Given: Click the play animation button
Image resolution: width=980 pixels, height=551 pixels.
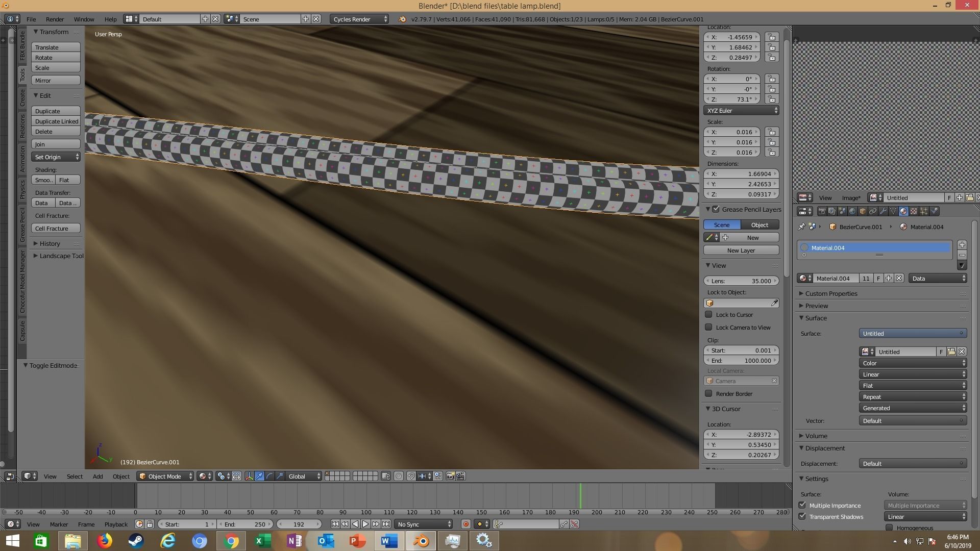Looking at the screenshot, I should 365,524.
